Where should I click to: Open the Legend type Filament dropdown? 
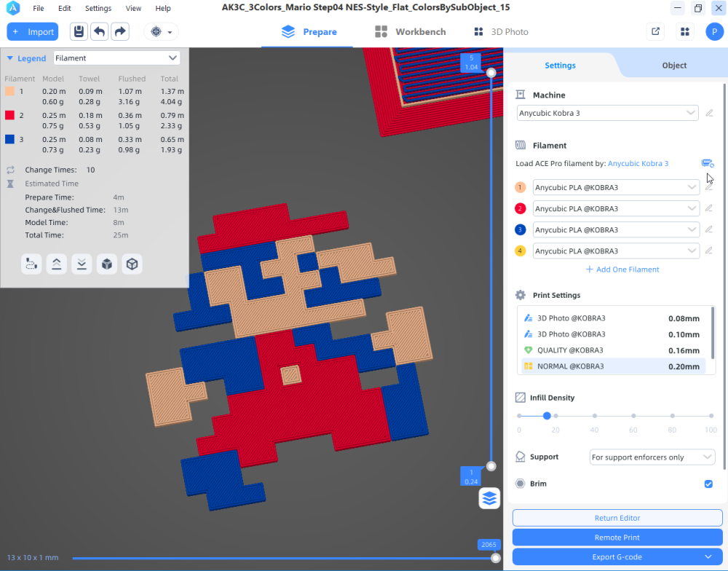click(x=116, y=58)
